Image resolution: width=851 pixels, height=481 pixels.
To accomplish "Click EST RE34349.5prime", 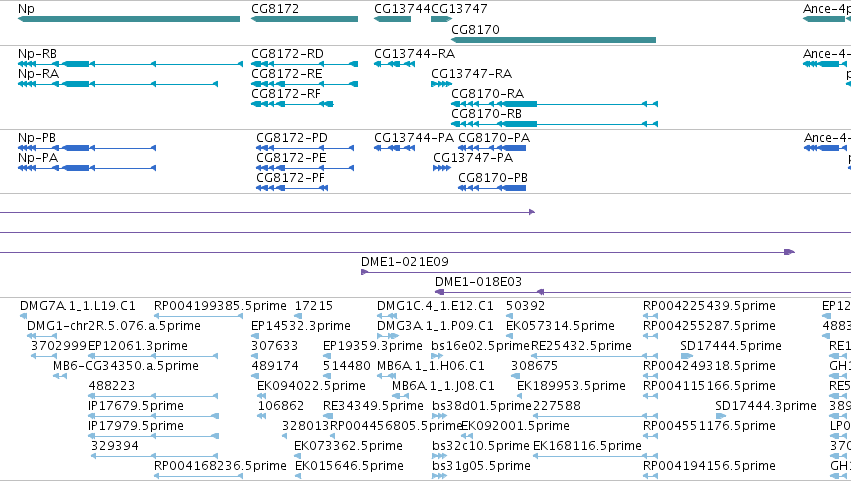I will pos(373,406).
